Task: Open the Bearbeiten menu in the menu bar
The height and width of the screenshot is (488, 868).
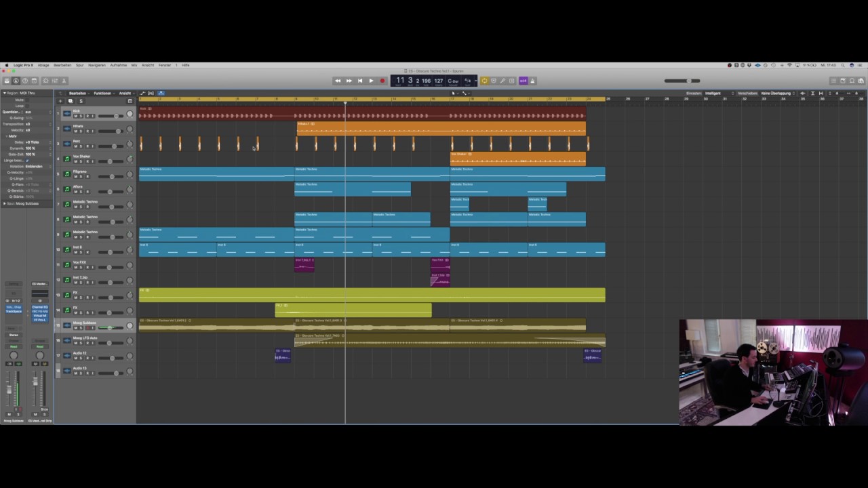Action: pyautogui.click(x=62, y=65)
